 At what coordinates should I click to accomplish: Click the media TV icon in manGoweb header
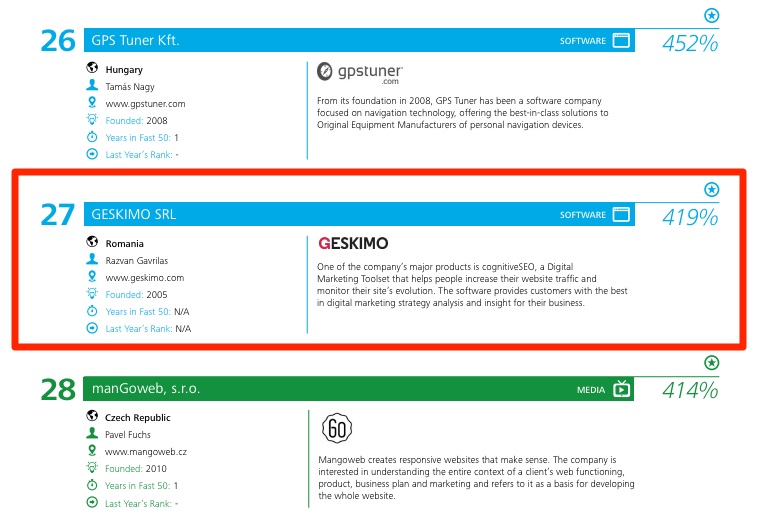click(621, 389)
